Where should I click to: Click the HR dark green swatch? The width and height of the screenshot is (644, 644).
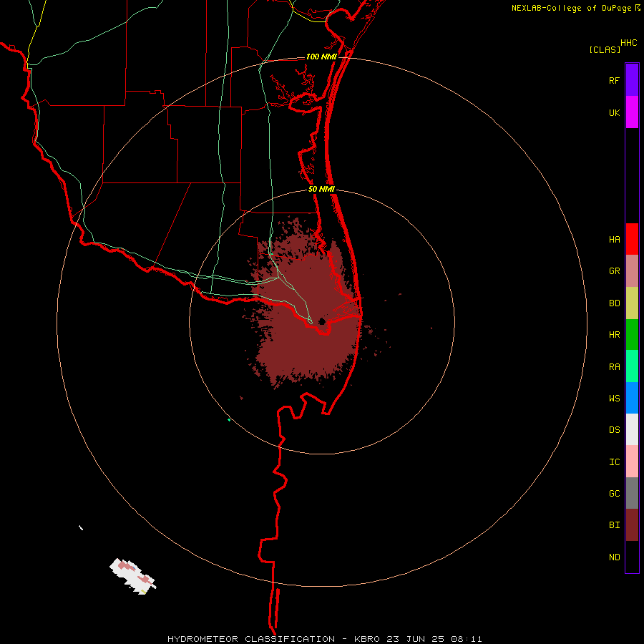(x=632, y=335)
